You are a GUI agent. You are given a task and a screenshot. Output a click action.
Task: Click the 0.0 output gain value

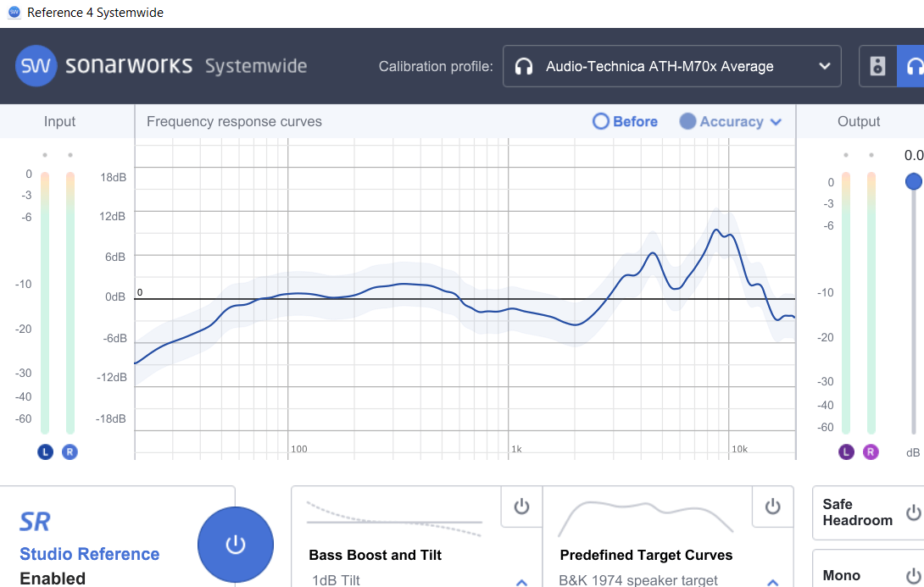(x=913, y=156)
